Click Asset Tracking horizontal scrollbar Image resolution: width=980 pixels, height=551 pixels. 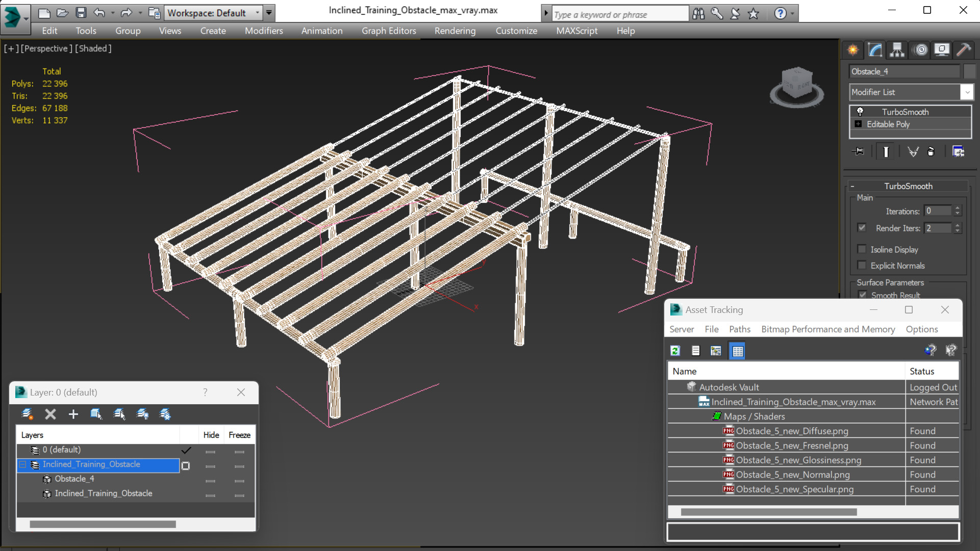(769, 512)
